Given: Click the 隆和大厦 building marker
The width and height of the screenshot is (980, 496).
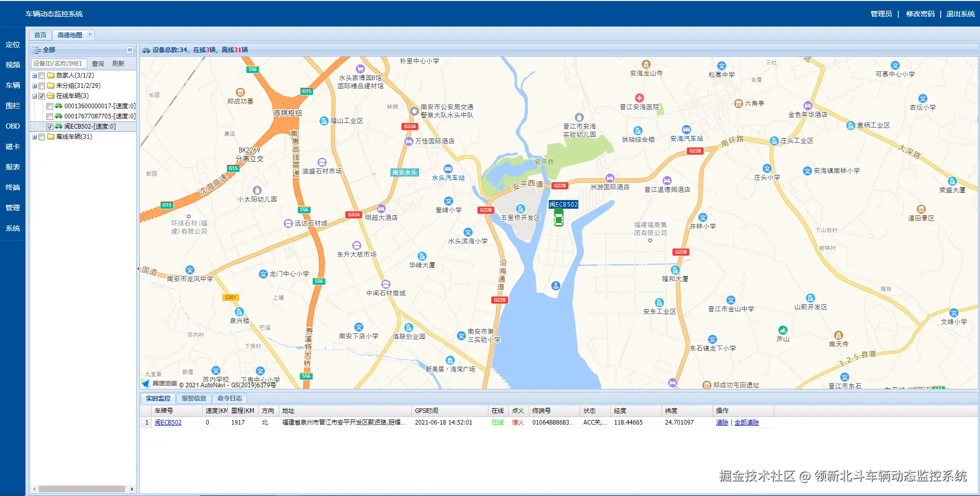Looking at the screenshot, I should [675, 270].
